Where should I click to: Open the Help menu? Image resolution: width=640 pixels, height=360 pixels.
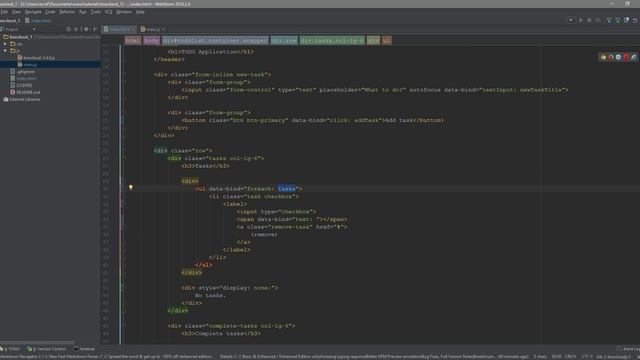pyautogui.click(x=140, y=12)
